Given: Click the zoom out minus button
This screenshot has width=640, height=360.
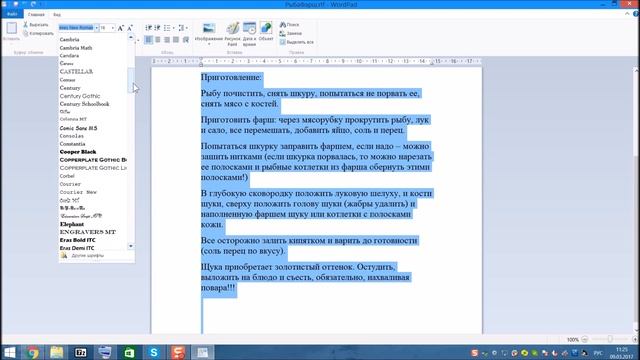Looking at the screenshot, I should (x=584, y=339).
